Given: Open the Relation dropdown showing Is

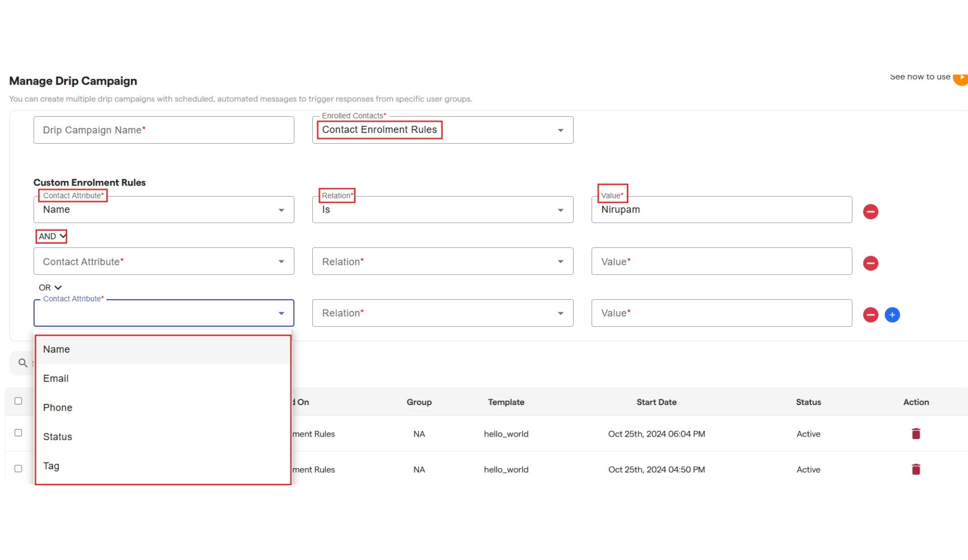Looking at the screenshot, I should 442,209.
